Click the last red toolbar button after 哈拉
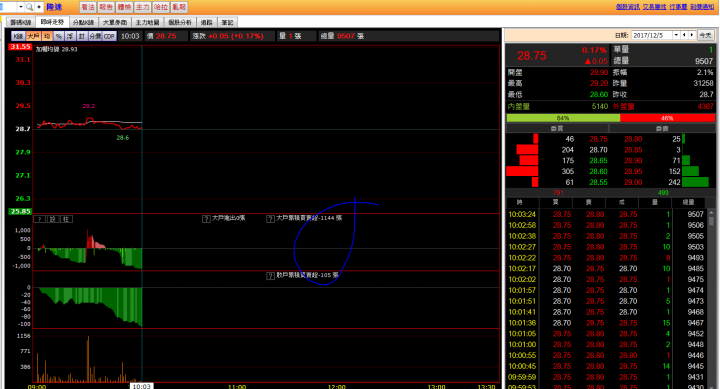The image size is (720, 389). tap(180, 7)
